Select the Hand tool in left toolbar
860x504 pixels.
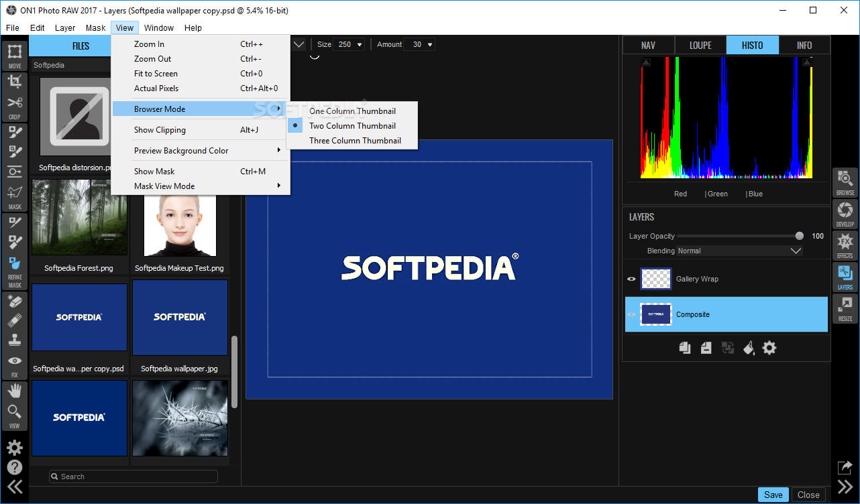coord(15,391)
